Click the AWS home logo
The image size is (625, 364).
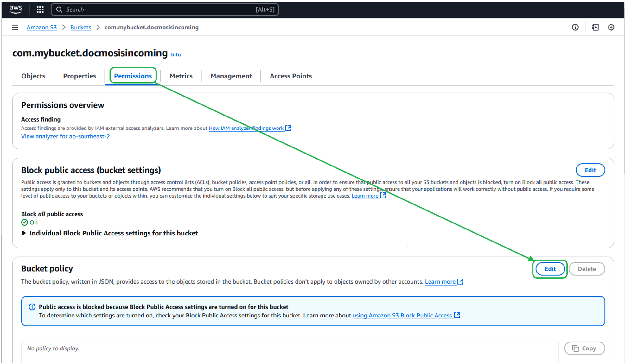click(x=16, y=9)
